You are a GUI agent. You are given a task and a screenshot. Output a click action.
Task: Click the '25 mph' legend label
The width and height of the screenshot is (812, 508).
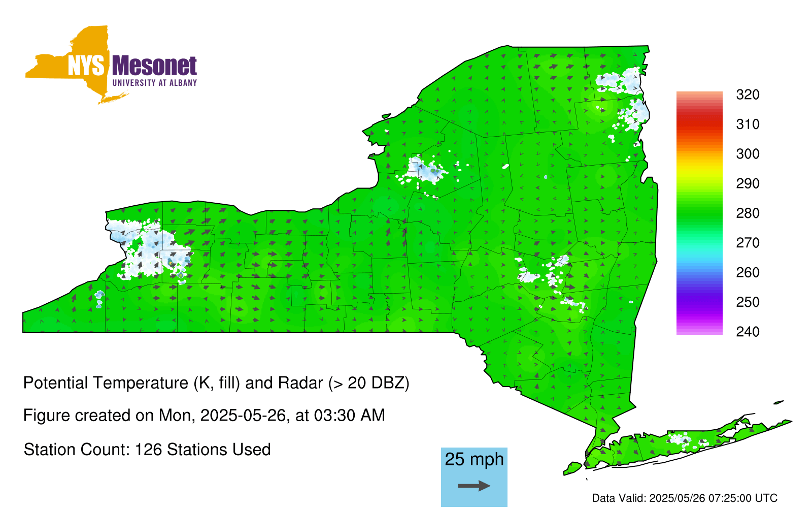pyautogui.click(x=474, y=459)
